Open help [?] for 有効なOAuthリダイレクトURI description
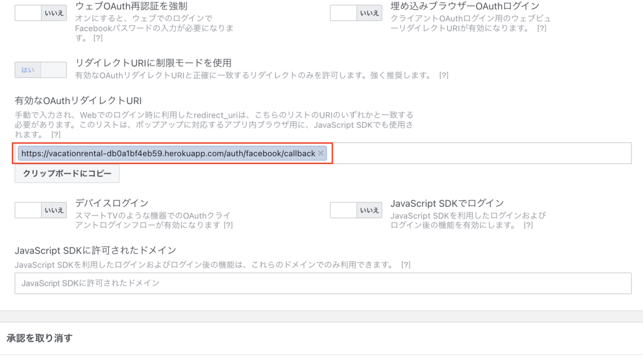The image size is (643, 364). [x=56, y=134]
